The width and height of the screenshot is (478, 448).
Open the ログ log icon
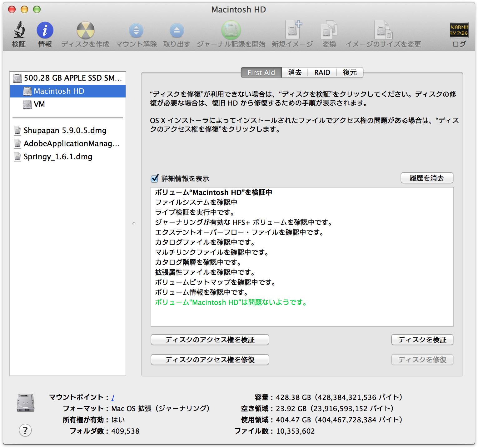[459, 30]
